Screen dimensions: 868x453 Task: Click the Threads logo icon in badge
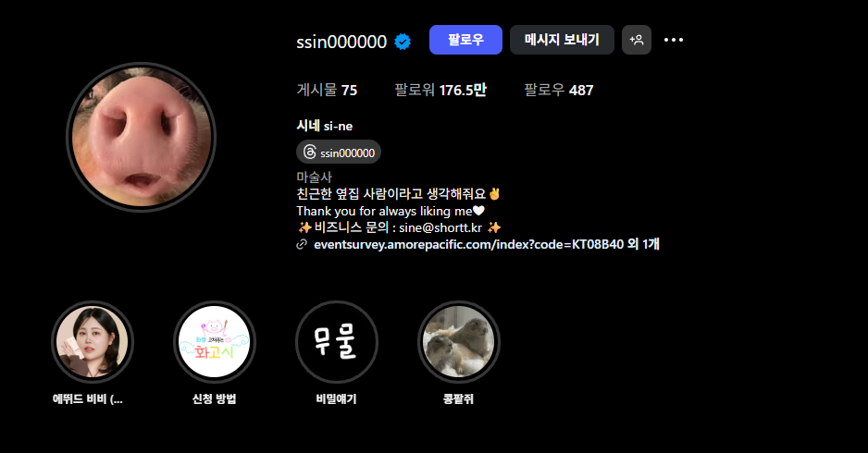click(x=310, y=153)
